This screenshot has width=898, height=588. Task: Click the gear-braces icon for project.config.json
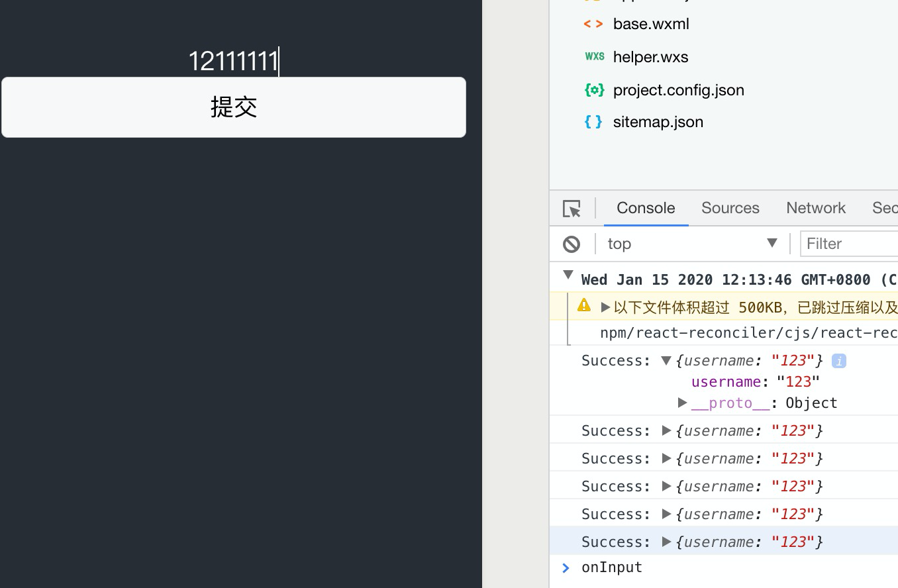tap(594, 90)
